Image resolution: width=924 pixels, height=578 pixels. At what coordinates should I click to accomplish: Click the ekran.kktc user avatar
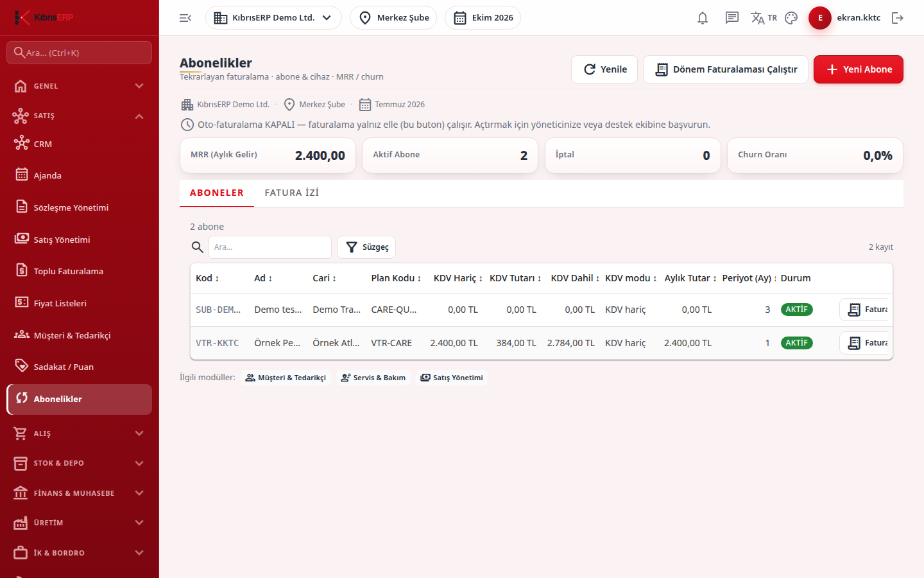pos(820,18)
